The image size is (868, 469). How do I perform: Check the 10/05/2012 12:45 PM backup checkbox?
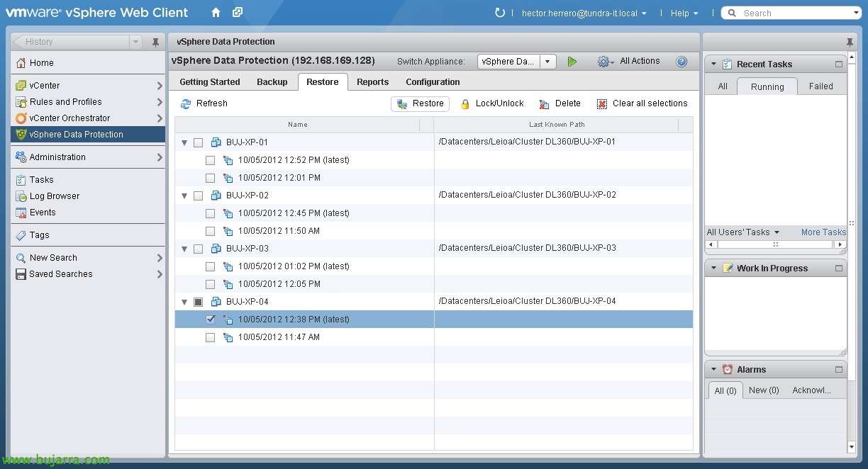[x=211, y=213]
